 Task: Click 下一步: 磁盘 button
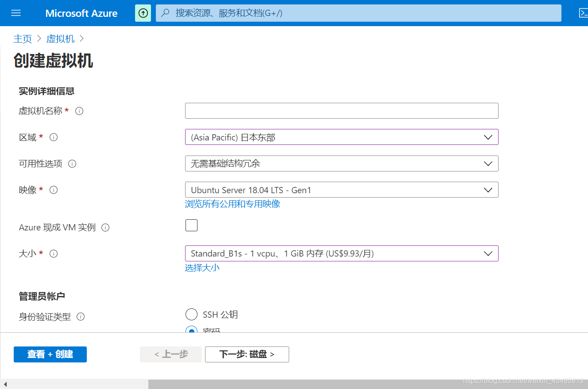(247, 354)
